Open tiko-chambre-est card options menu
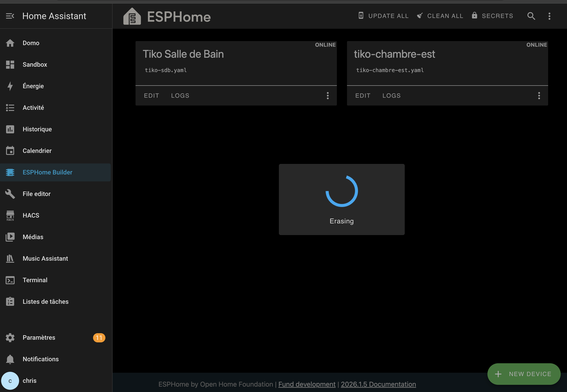The width and height of the screenshot is (567, 392). tap(539, 96)
